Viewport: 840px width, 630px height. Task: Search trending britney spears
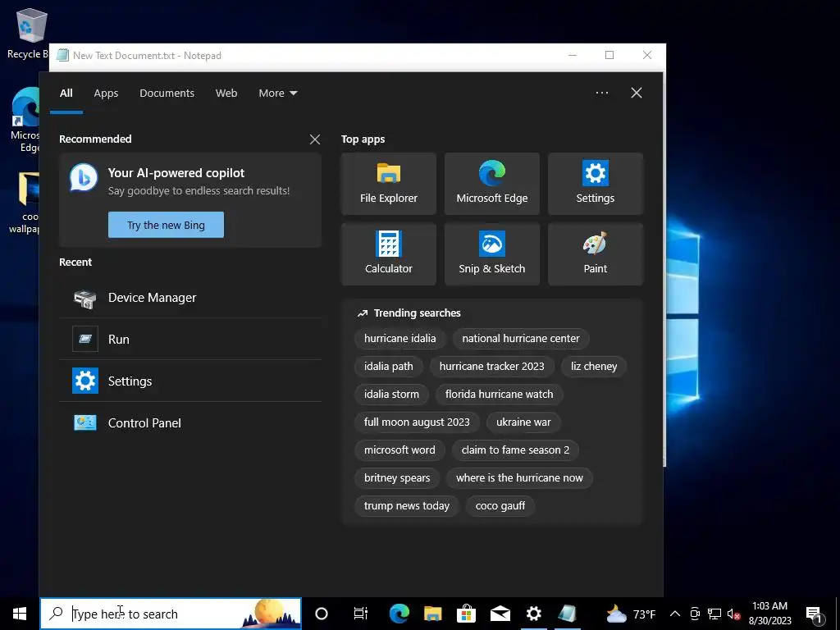[x=397, y=478]
